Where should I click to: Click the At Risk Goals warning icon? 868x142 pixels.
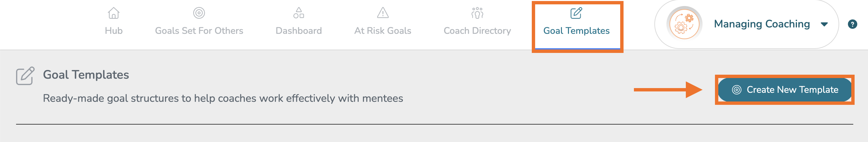tap(382, 13)
